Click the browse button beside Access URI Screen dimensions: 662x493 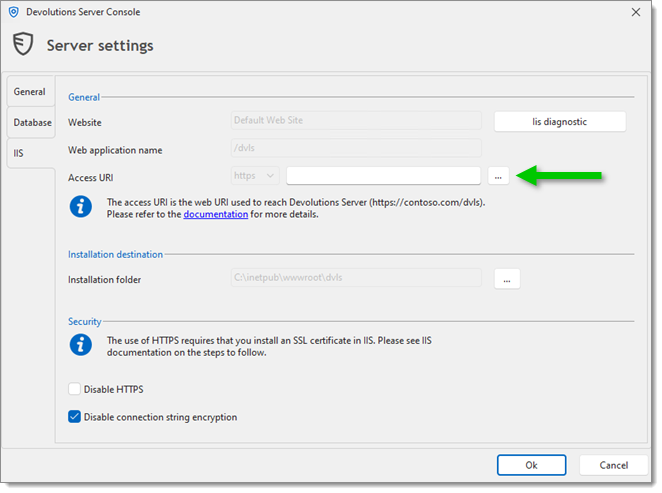[x=498, y=176]
